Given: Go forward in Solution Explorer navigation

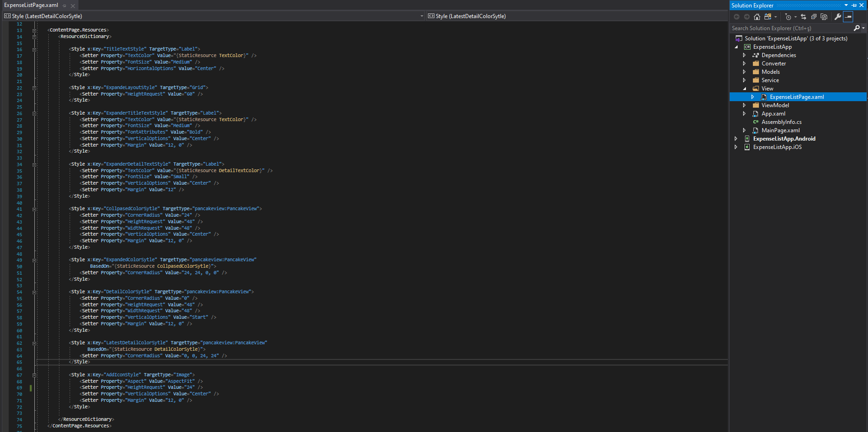Looking at the screenshot, I should 747,17.
